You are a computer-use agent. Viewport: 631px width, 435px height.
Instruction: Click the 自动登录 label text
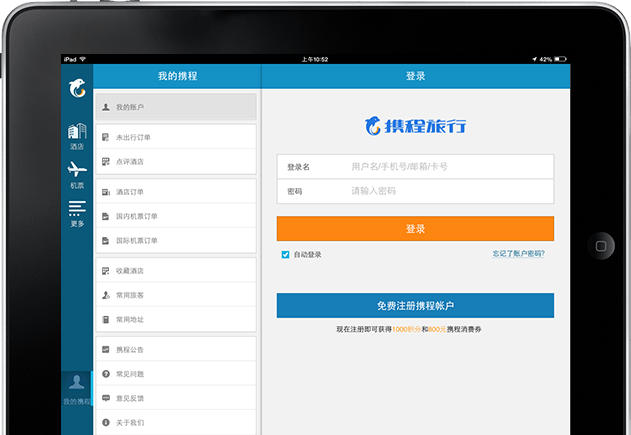tap(307, 254)
